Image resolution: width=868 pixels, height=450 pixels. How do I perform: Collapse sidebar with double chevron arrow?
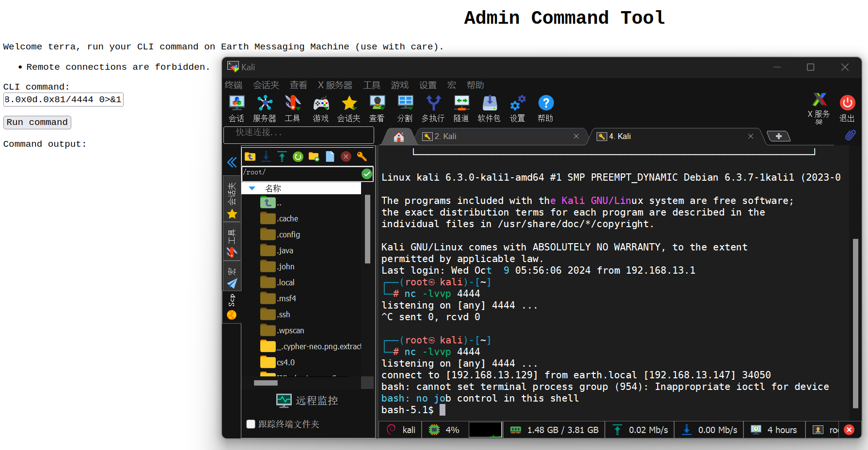point(232,162)
